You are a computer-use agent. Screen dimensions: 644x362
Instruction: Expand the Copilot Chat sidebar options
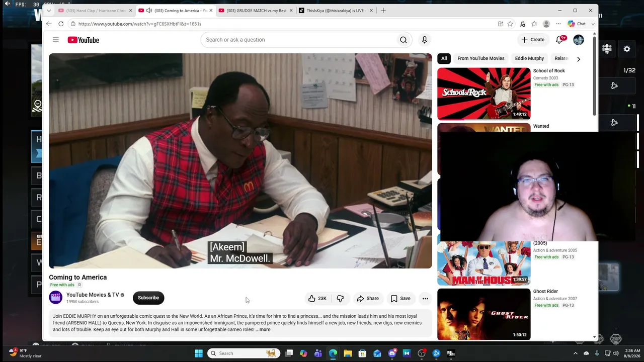[593, 24]
